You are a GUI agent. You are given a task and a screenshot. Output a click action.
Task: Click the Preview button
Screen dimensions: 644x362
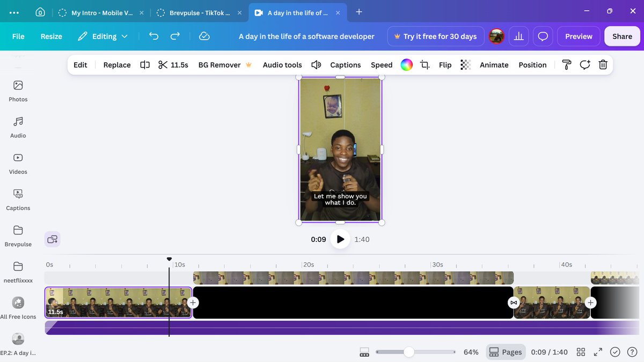pyautogui.click(x=579, y=36)
